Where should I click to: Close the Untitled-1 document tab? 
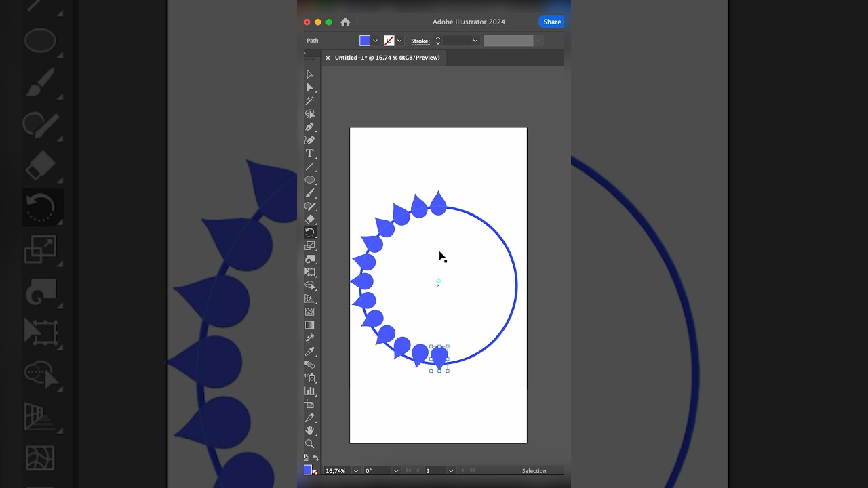click(x=328, y=58)
